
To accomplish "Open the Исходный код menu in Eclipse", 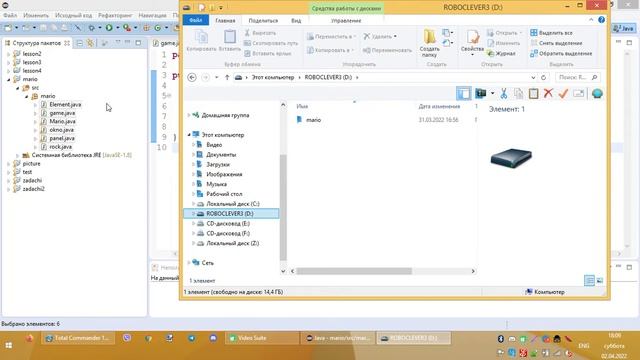I will click(x=73, y=15).
